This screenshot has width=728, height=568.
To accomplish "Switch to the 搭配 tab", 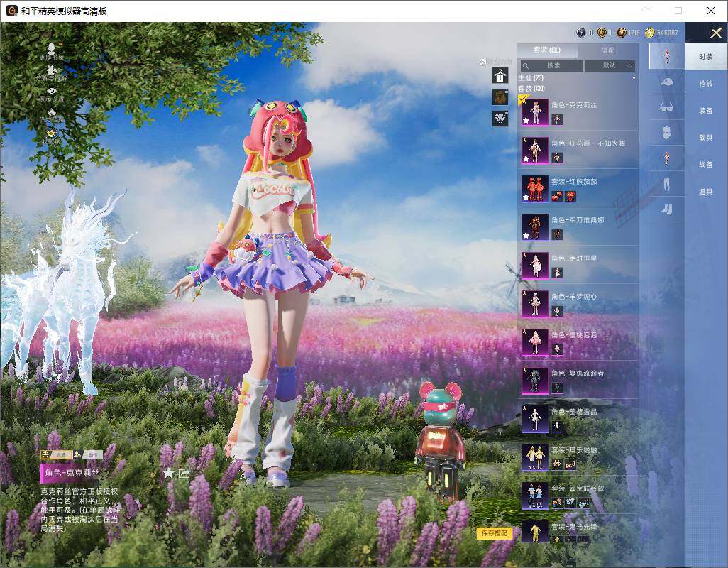I will point(608,50).
